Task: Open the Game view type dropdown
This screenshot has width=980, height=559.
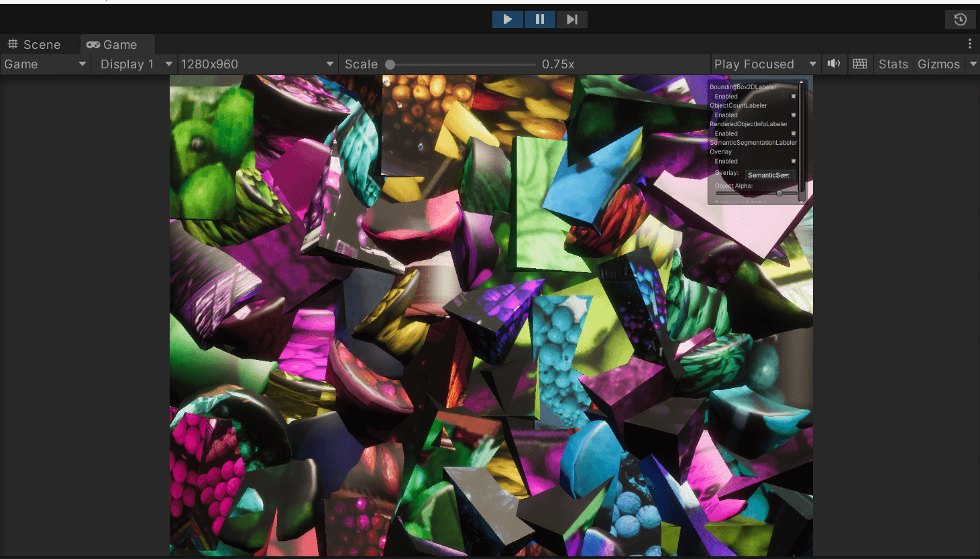Action: tap(45, 64)
